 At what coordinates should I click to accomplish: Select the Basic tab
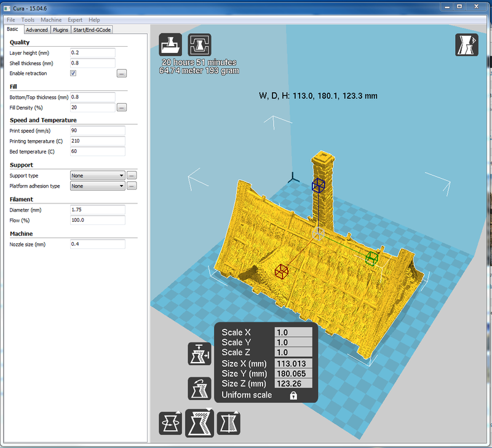pyautogui.click(x=12, y=29)
